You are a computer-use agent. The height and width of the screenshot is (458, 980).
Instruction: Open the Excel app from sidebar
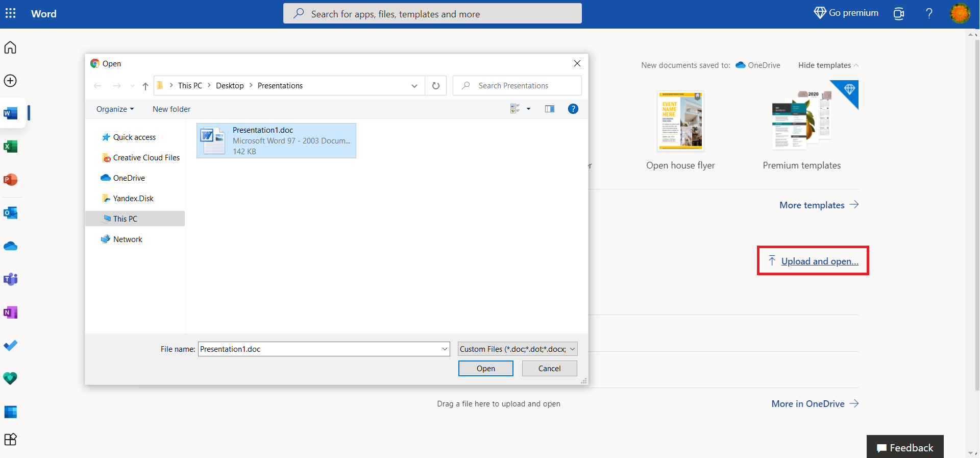10,147
